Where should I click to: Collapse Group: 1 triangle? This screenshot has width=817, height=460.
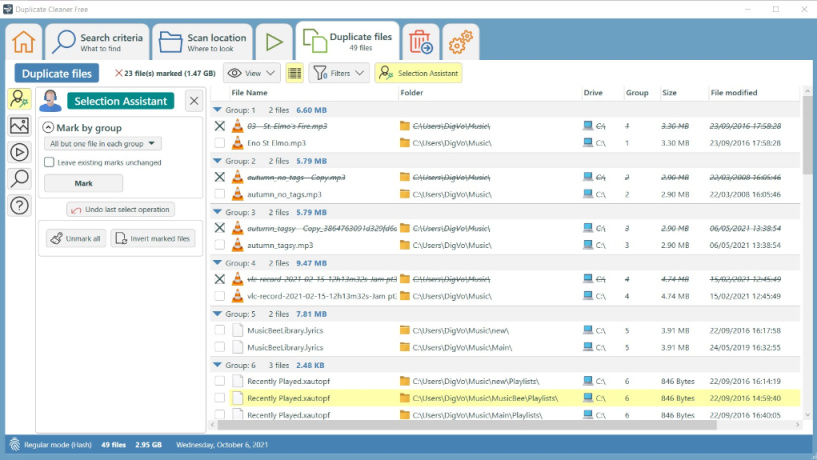point(217,110)
